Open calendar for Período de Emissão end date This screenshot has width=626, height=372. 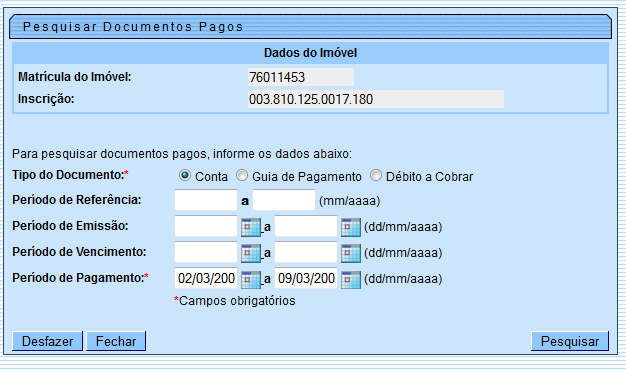coord(351,227)
